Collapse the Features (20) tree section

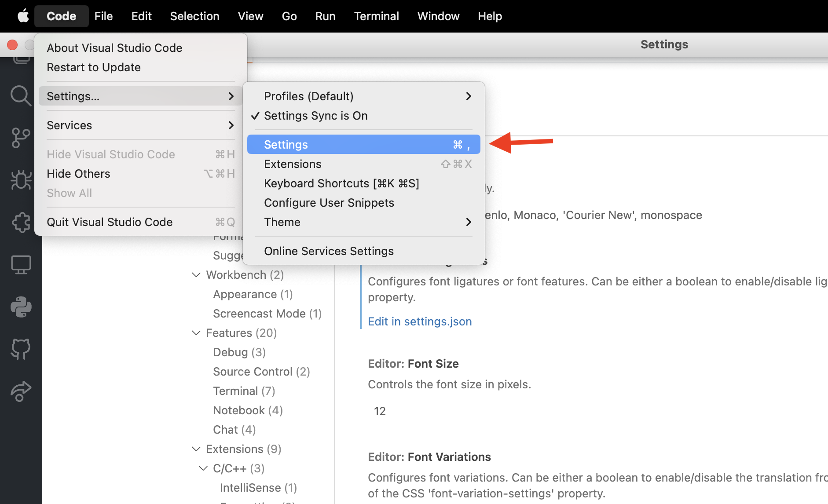pyautogui.click(x=196, y=333)
